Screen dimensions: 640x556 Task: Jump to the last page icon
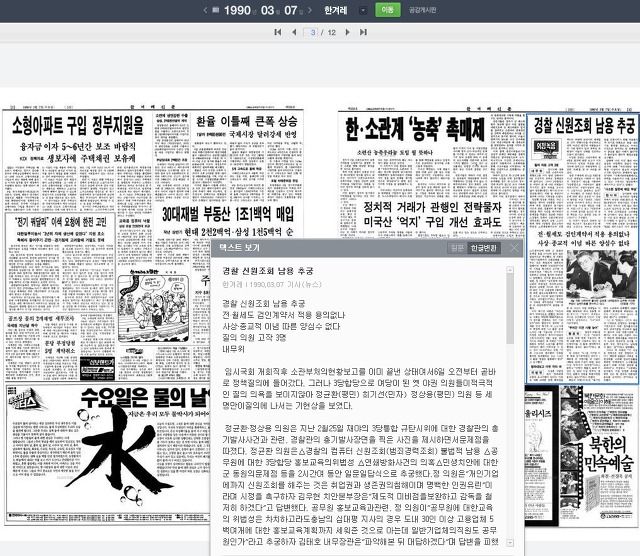pyautogui.click(x=363, y=32)
